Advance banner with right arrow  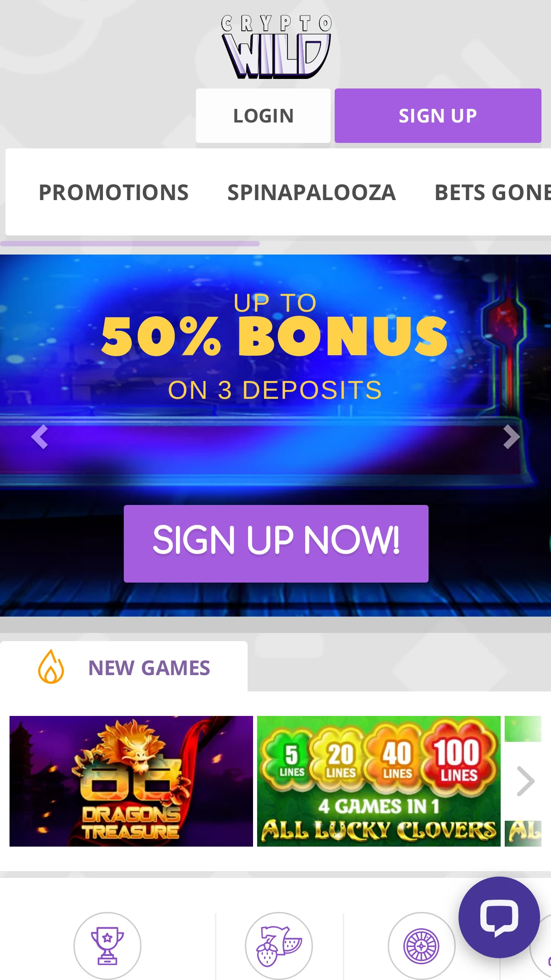click(x=511, y=437)
